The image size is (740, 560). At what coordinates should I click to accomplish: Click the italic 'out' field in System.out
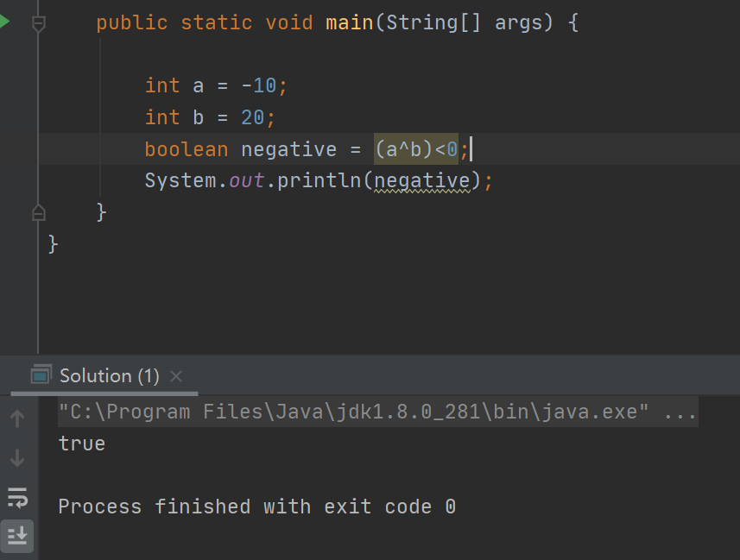[246, 181]
